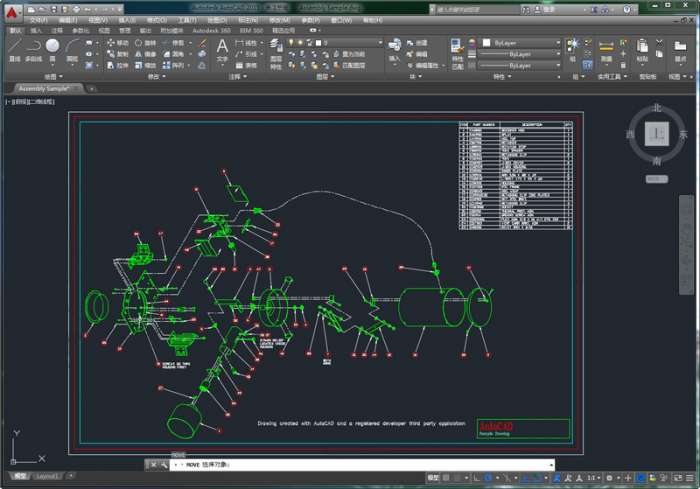Viewport: 700px width, 489px height.
Task: Insert a Table annotation
Action: coord(246,65)
